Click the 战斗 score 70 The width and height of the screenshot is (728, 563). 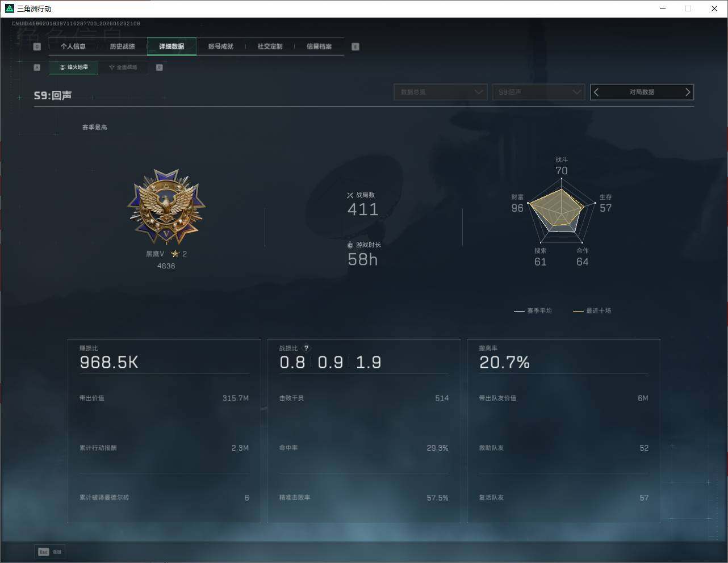[x=562, y=171]
